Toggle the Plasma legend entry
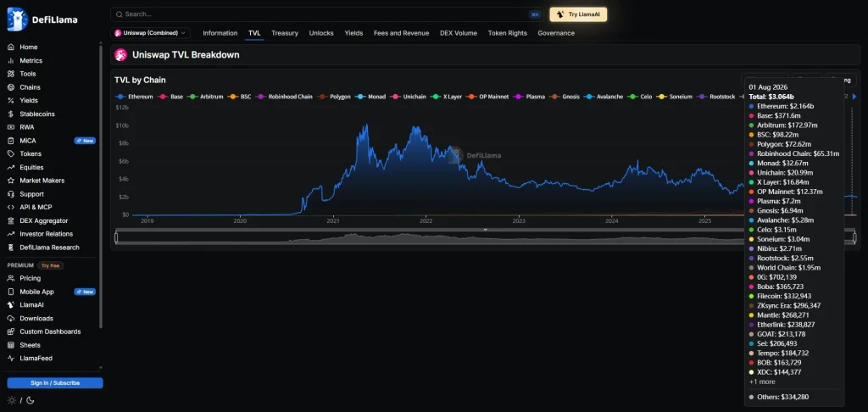This screenshot has width=868, height=412. 530,97
